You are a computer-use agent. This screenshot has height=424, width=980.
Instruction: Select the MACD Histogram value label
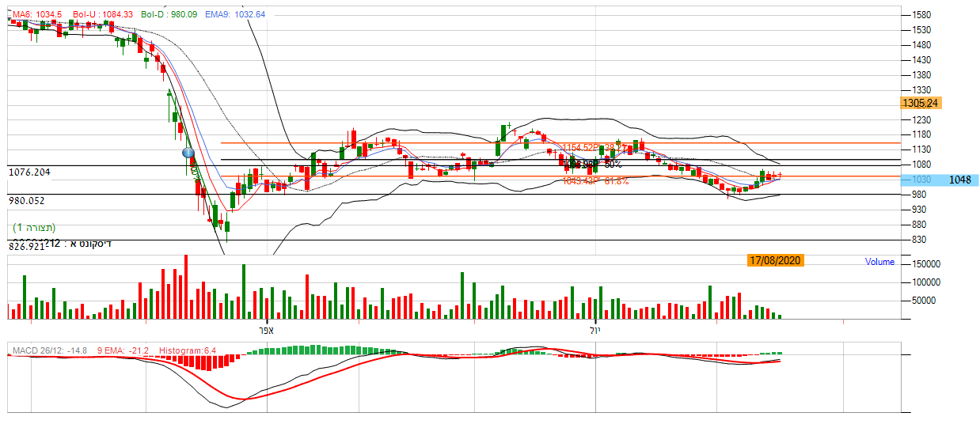188,350
